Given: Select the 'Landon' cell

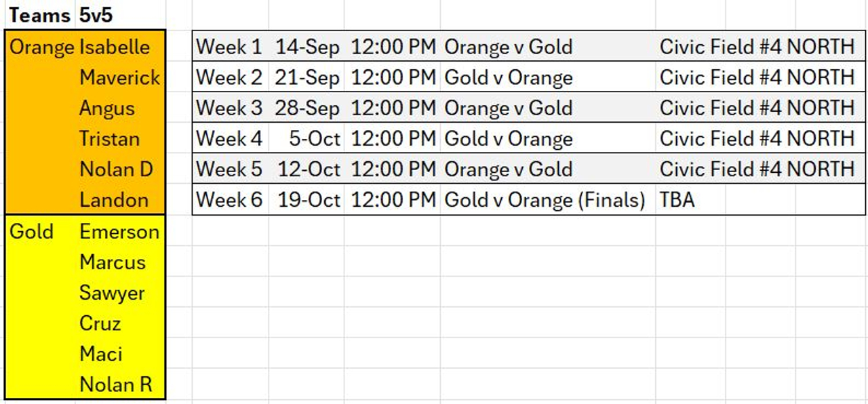Looking at the screenshot, I should click(113, 200).
